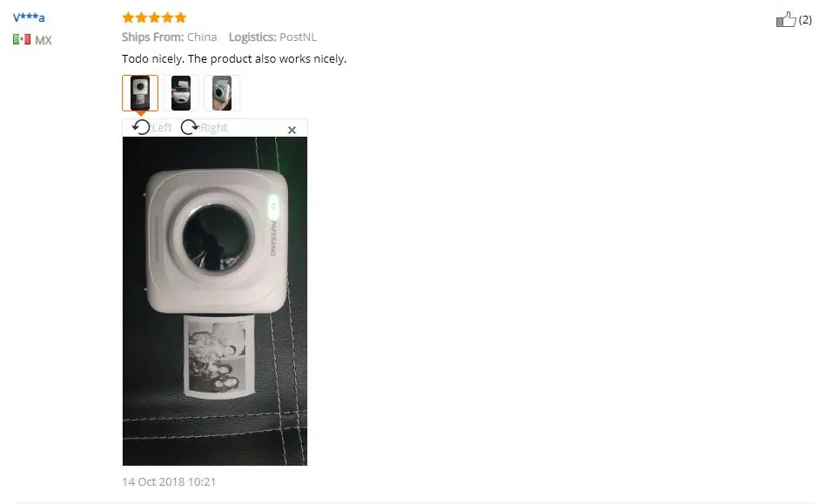Click the enlarged printer photo

tap(215, 301)
